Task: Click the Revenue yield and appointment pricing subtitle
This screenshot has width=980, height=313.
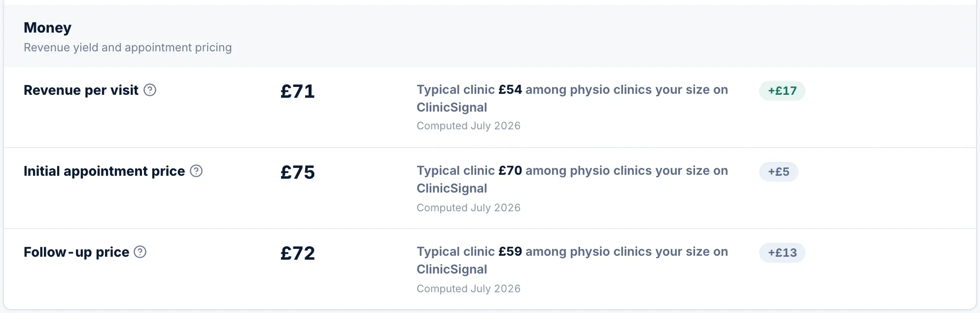Action: (128, 47)
